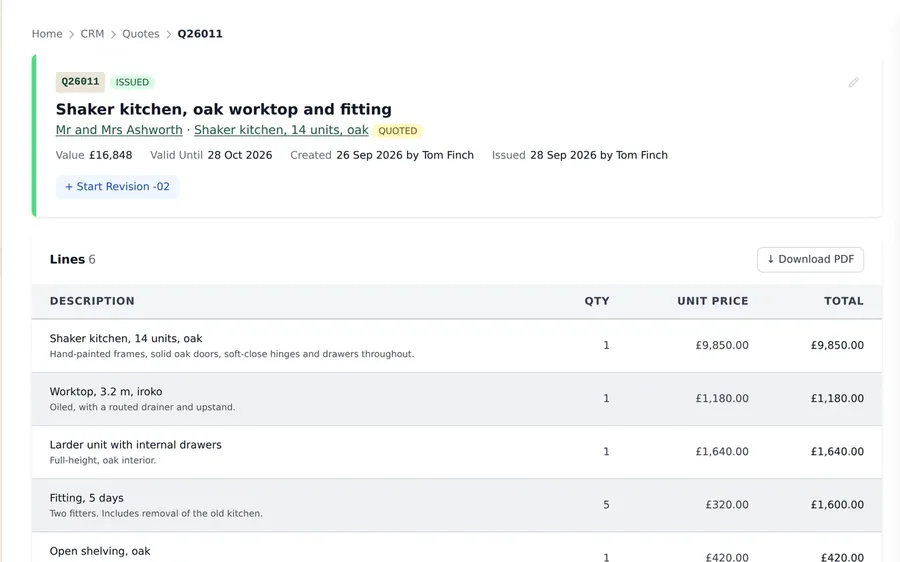The width and height of the screenshot is (900, 562).
Task: Select the 'Shaker kitchen, 14 units, oak' line description
Action: [x=126, y=339]
